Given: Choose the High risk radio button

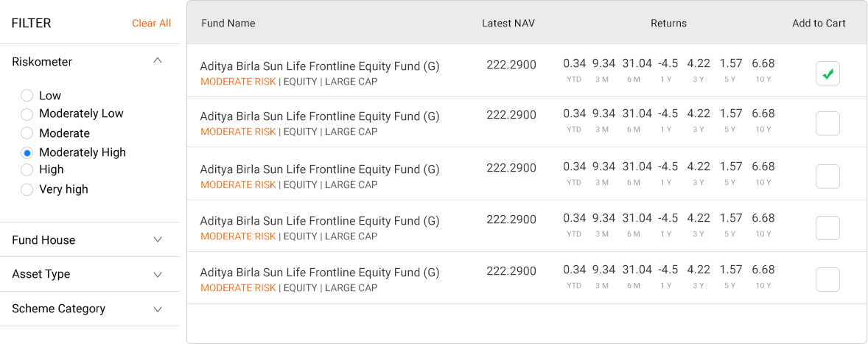Looking at the screenshot, I should (27, 170).
